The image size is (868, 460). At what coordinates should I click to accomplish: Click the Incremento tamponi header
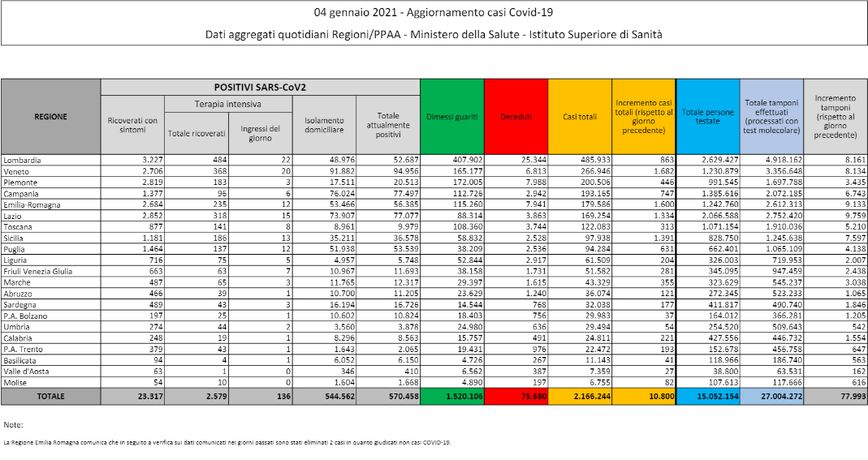pos(836,117)
